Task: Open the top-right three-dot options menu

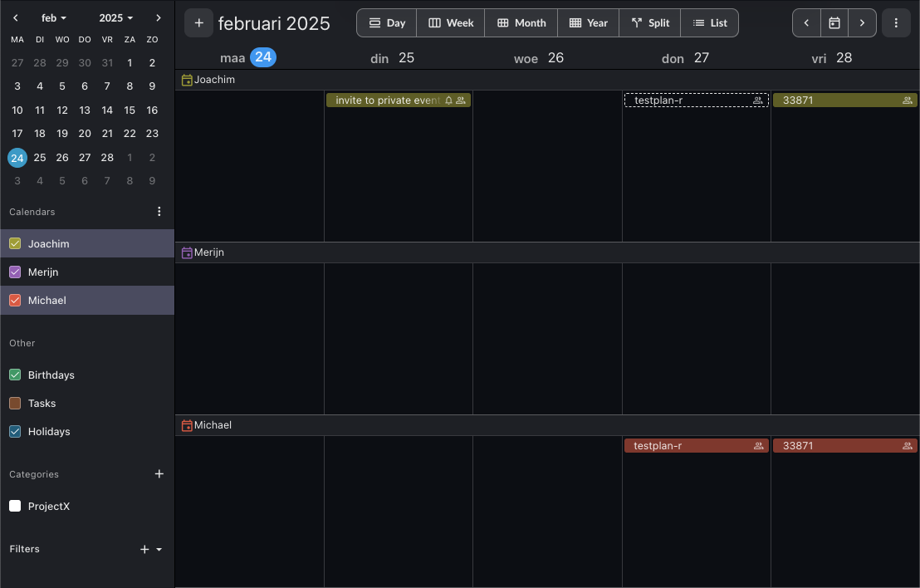Action: [x=896, y=23]
